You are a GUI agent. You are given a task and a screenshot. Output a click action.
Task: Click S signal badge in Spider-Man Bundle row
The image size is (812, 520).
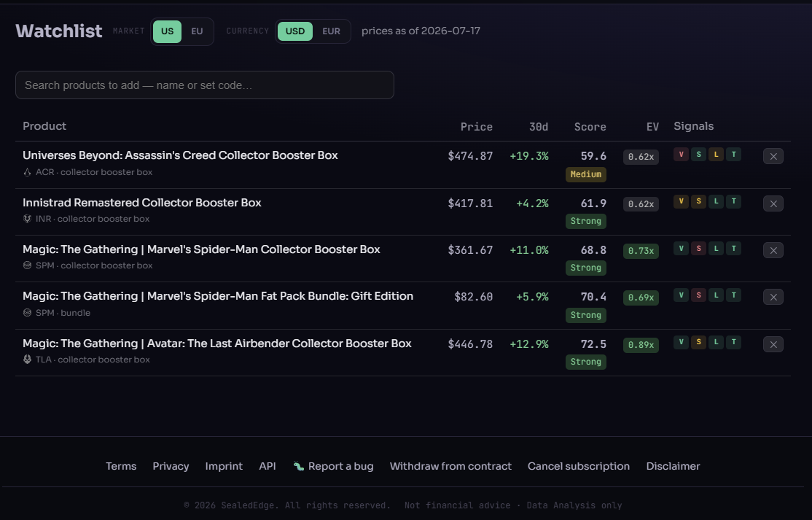[x=698, y=295]
